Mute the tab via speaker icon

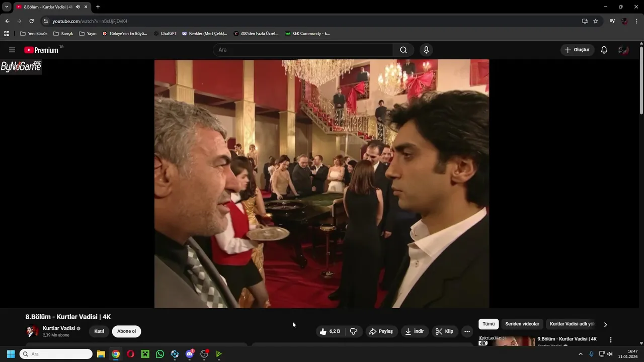coord(77,7)
